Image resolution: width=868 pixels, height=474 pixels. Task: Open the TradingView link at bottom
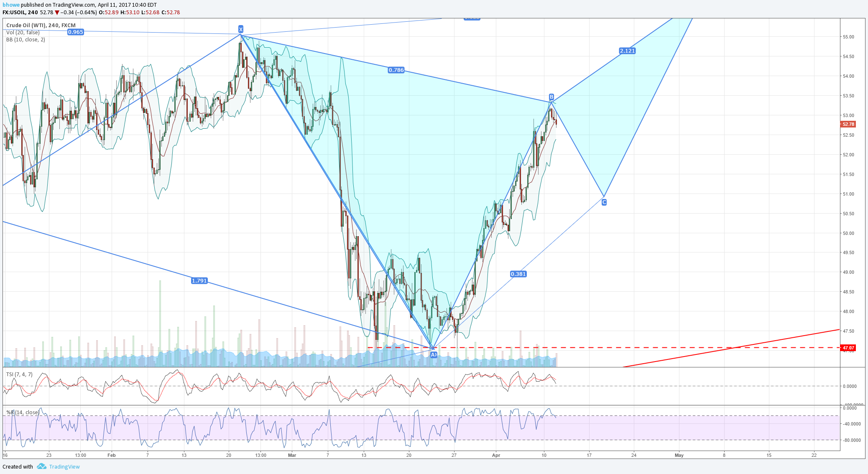[64, 466]
